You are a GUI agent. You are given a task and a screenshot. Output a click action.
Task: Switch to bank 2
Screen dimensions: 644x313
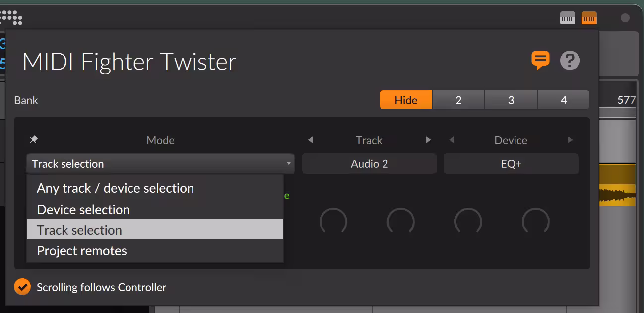pyautogui.click(x=458, y=100)
